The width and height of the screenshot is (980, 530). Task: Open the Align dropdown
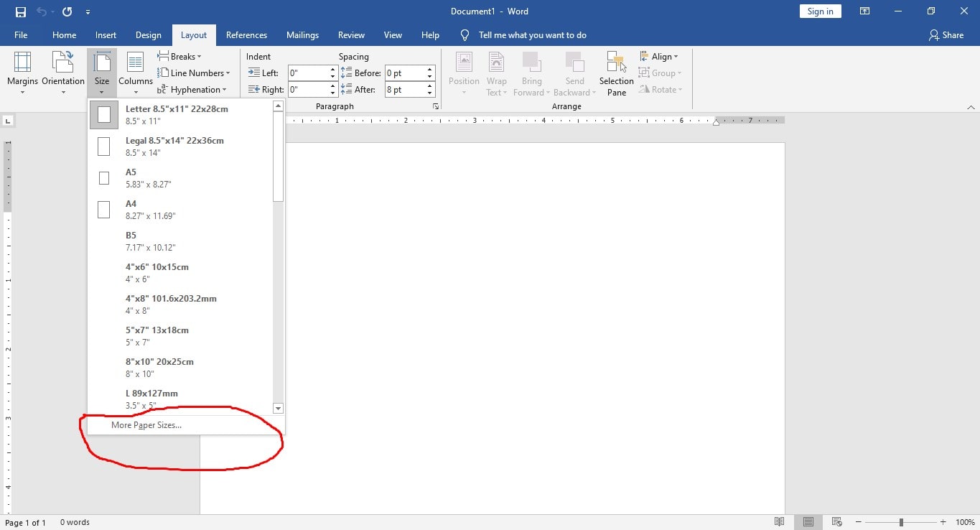pos(660,56)
